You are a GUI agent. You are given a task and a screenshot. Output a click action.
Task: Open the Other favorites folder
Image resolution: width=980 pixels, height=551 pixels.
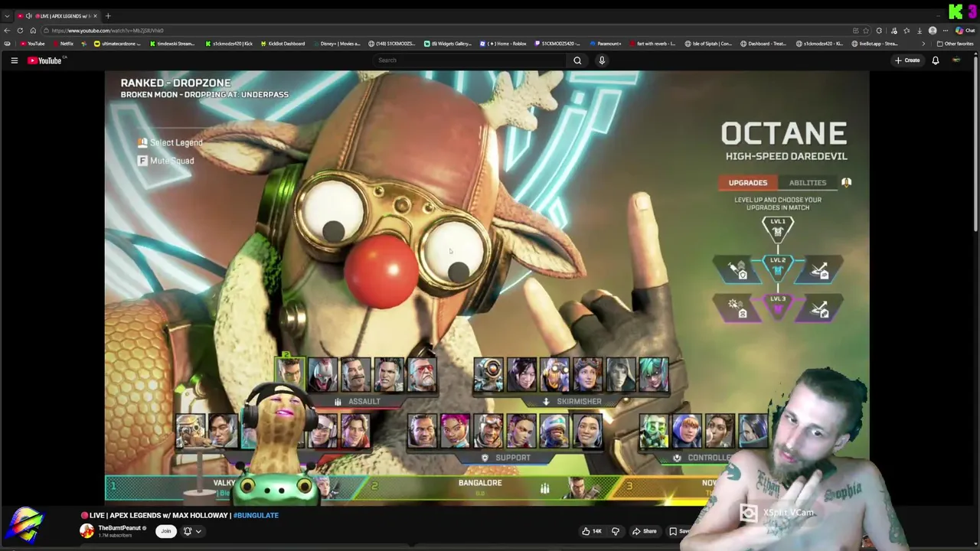[955, 44]
